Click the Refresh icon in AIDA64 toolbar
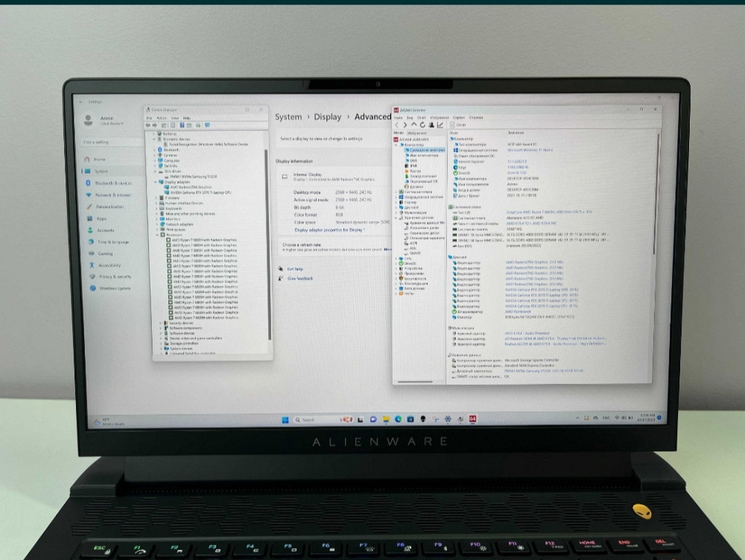 [422, 124]
